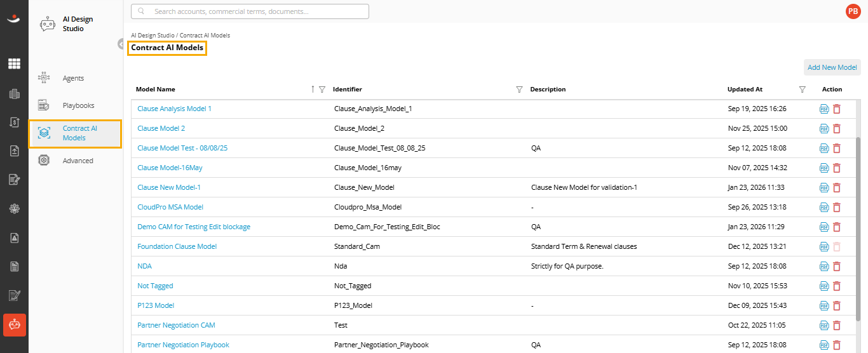Open Playbooks in sidebar

pyautogui.click(x=78, y=105)
